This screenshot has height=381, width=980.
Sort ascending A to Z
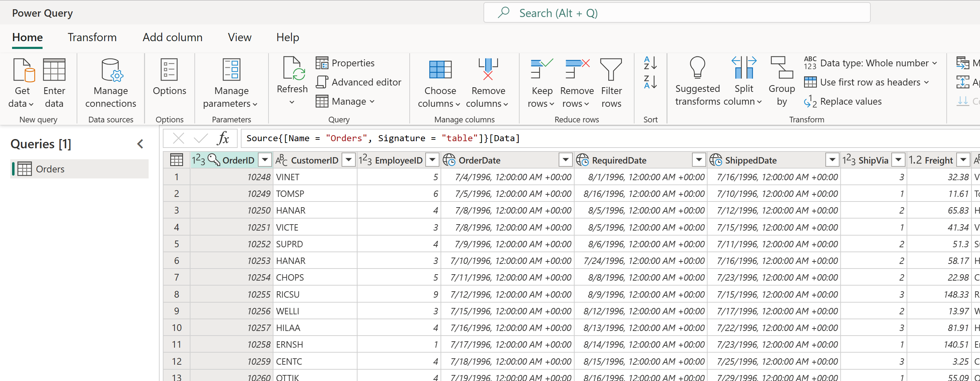(650, 63)
